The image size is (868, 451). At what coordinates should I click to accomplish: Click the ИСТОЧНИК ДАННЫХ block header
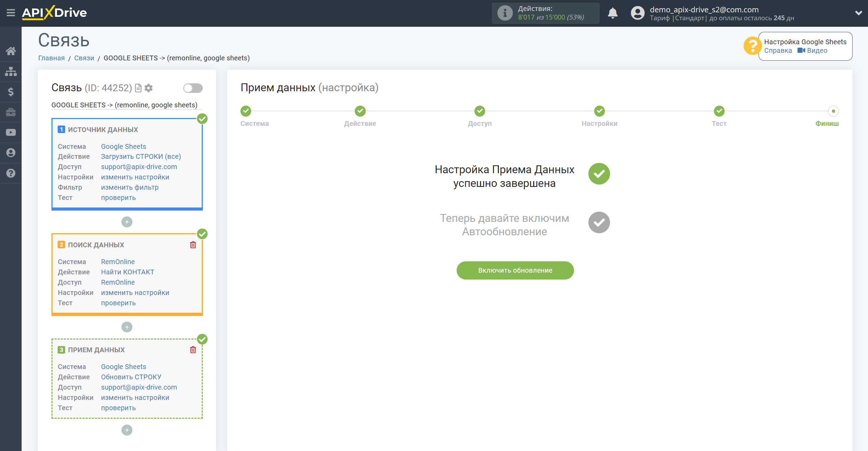pos(103,130)
